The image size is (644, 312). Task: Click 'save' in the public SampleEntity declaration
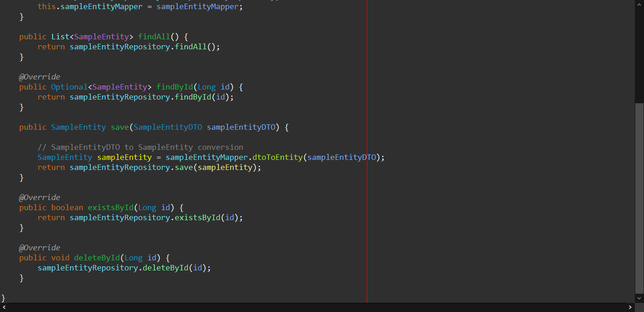pyautogui.click(x=120, y=127)
